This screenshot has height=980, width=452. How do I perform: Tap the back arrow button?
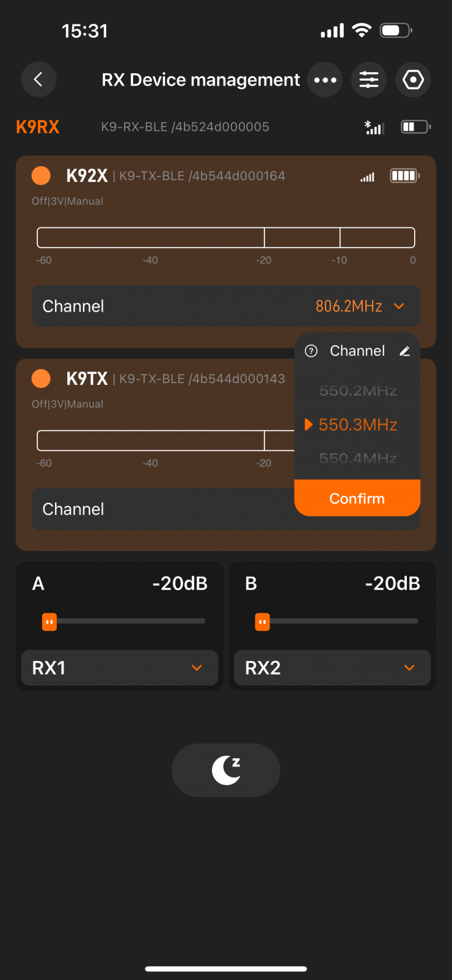click(x=38, y=79)
